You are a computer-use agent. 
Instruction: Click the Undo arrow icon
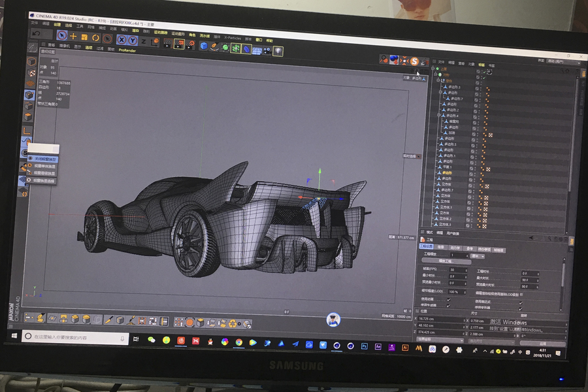pos(37,33)
